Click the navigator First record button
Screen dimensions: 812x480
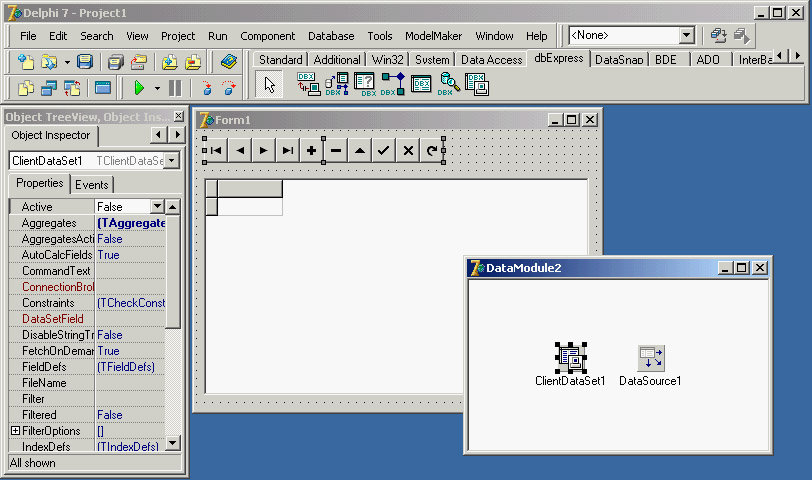pos(214,151)
